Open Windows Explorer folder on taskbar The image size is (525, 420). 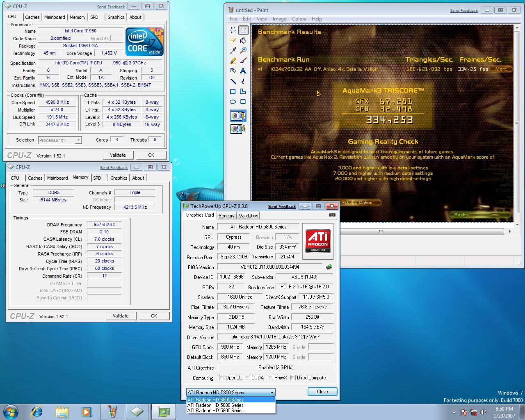pyautogui.click(x=62, y=411)
